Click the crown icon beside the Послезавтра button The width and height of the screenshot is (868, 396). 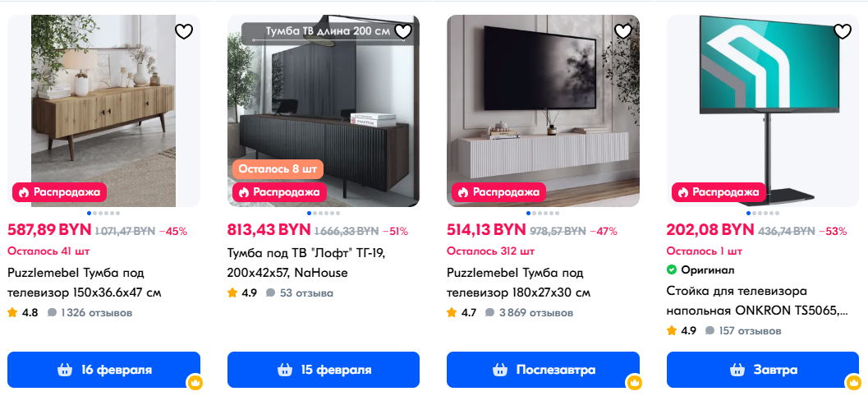tap(634, 381)
